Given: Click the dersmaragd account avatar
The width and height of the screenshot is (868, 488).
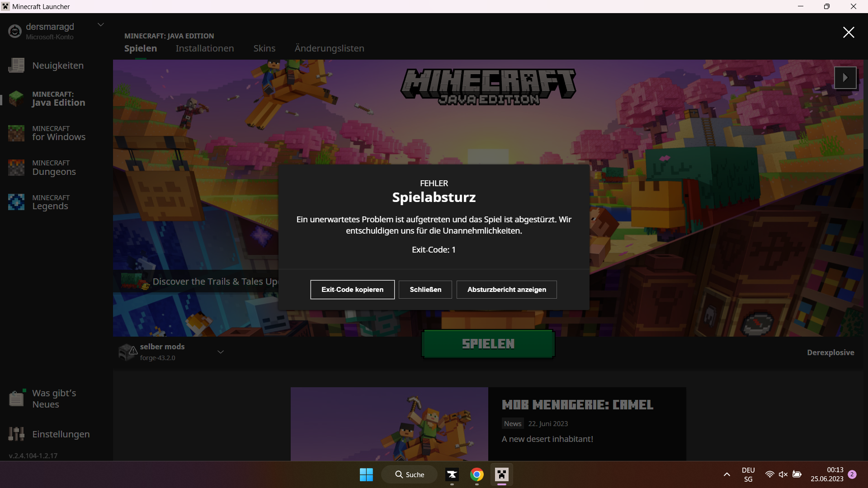Looking at the screenshot, I should [x=14, y=31].
